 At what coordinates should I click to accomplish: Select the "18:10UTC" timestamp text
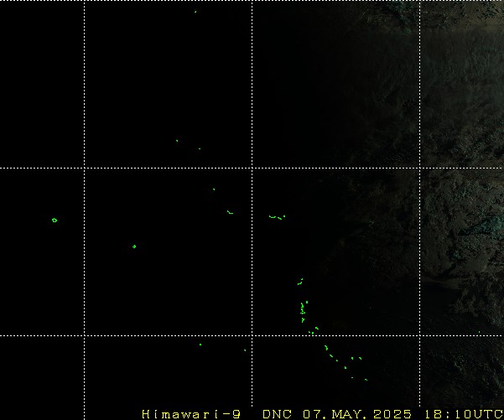click(464, 414)
